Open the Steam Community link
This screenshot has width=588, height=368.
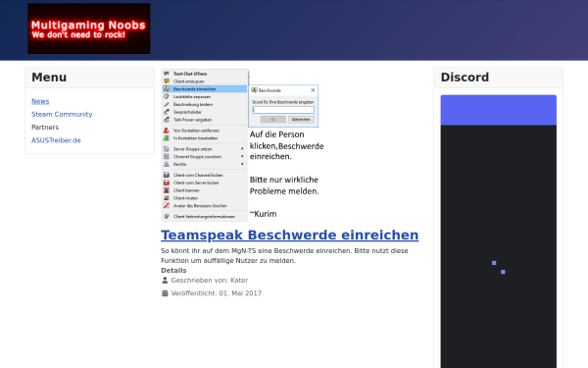(62, 114)
